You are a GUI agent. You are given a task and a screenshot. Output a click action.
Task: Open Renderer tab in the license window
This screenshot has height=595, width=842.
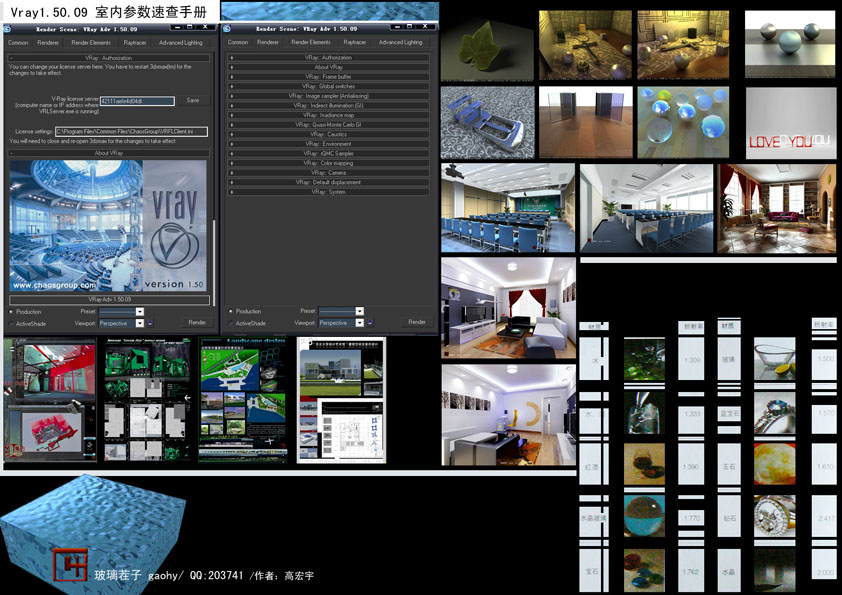click(x=48, y=42)
